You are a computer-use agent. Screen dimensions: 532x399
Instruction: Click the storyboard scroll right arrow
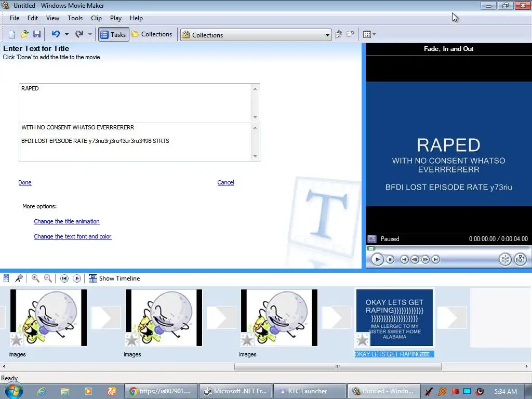pyautogui.click(x=527, y=366)
